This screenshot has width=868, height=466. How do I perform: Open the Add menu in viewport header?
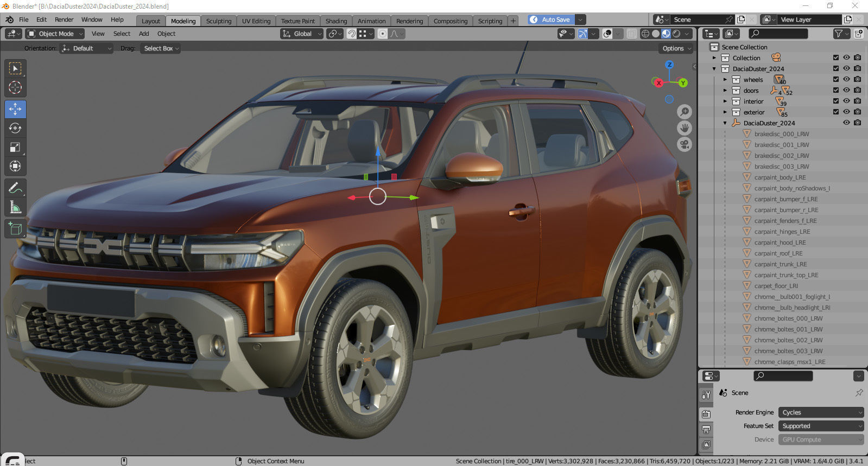tap(144, 34)
